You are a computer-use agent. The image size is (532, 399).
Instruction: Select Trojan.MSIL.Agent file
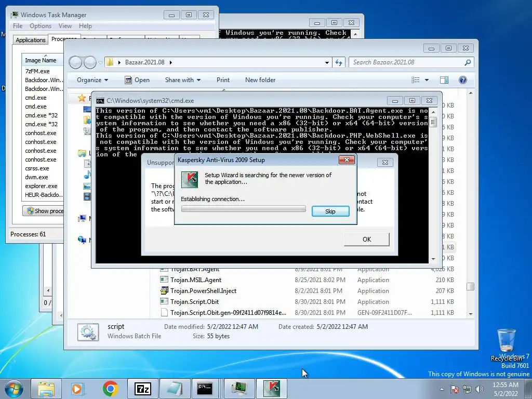point(196,280)
